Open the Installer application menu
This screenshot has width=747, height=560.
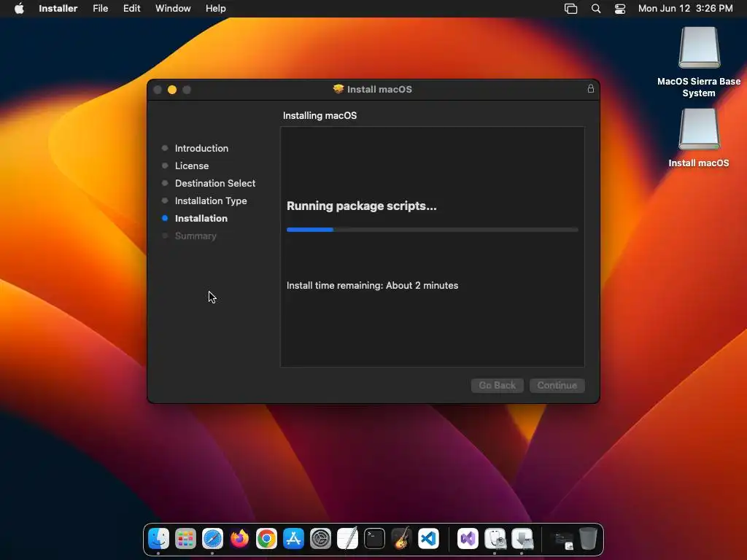(58, 9)
